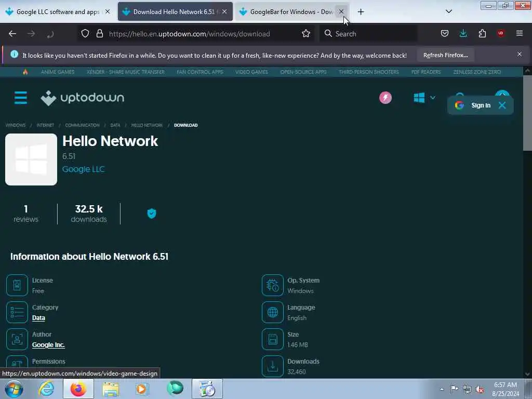
Task: Click the muted volume tray icon
Action: tap(480, 389)
